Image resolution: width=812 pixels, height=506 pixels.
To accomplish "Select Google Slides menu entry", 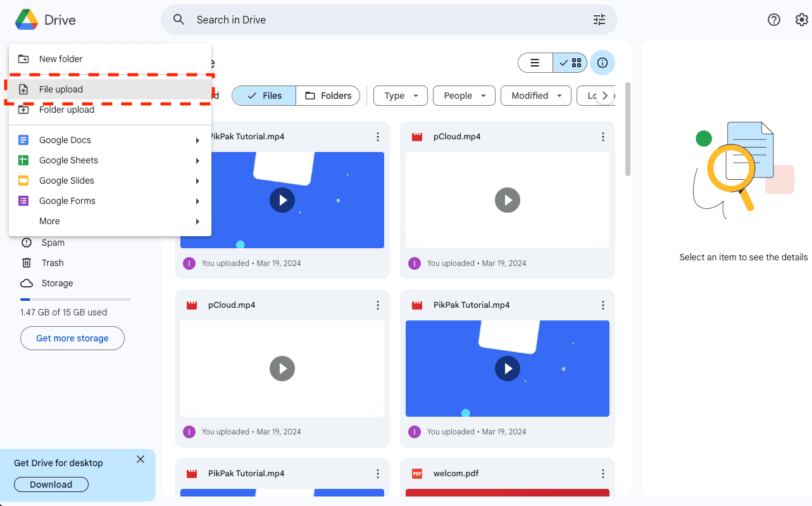I will click(110, 180).
